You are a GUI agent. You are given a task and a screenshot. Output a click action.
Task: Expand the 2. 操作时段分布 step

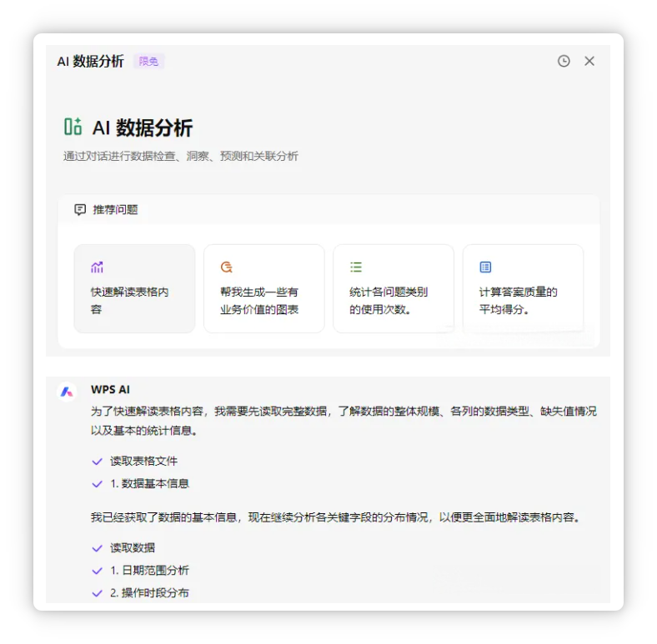click(149, 593)
